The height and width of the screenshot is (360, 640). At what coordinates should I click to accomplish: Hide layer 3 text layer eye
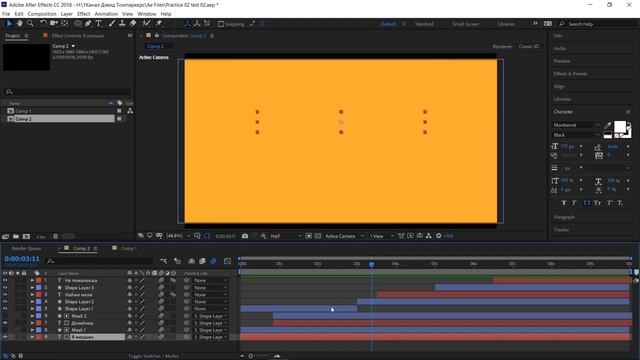5,295
